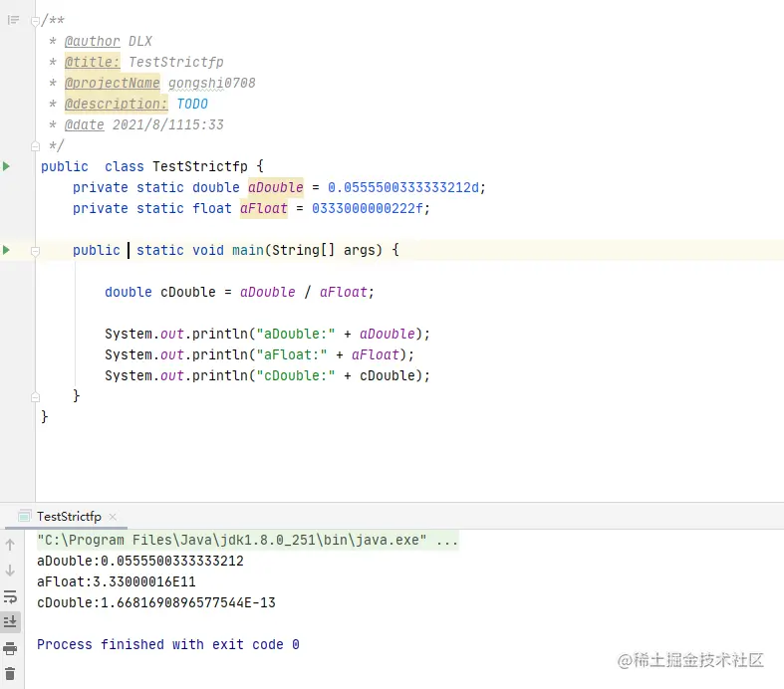Click Process finished with exit code 0

point(168,644)
